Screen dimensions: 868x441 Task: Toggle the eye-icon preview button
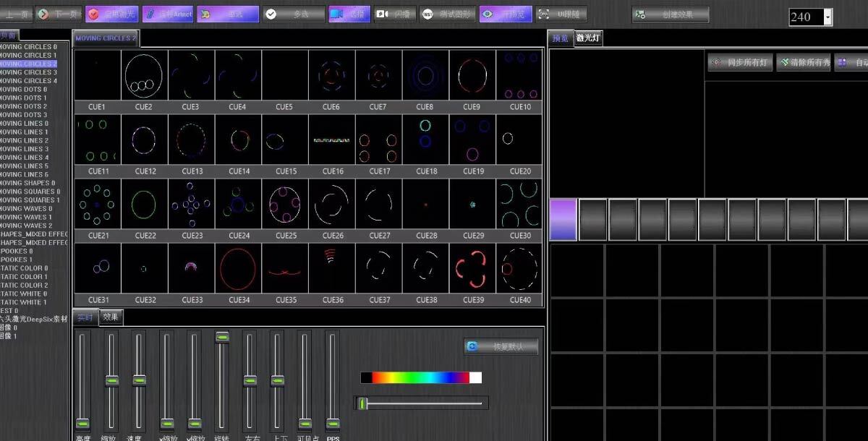coord(506,14)
